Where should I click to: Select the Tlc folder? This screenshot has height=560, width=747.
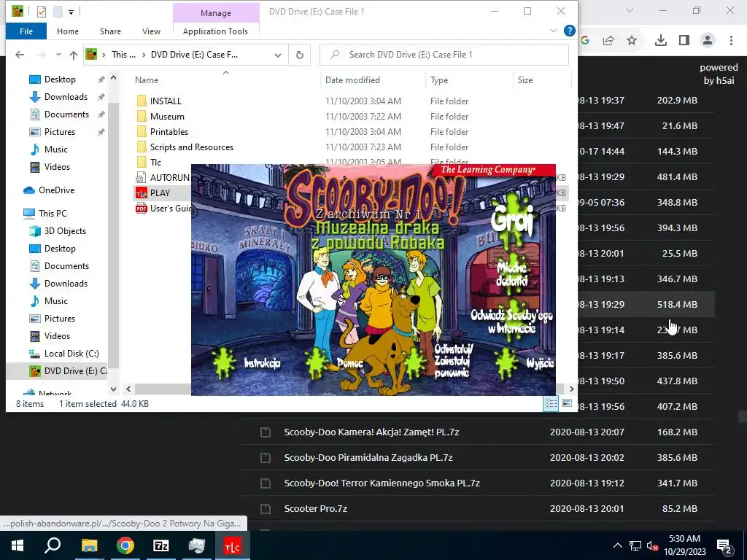point(155,163)
